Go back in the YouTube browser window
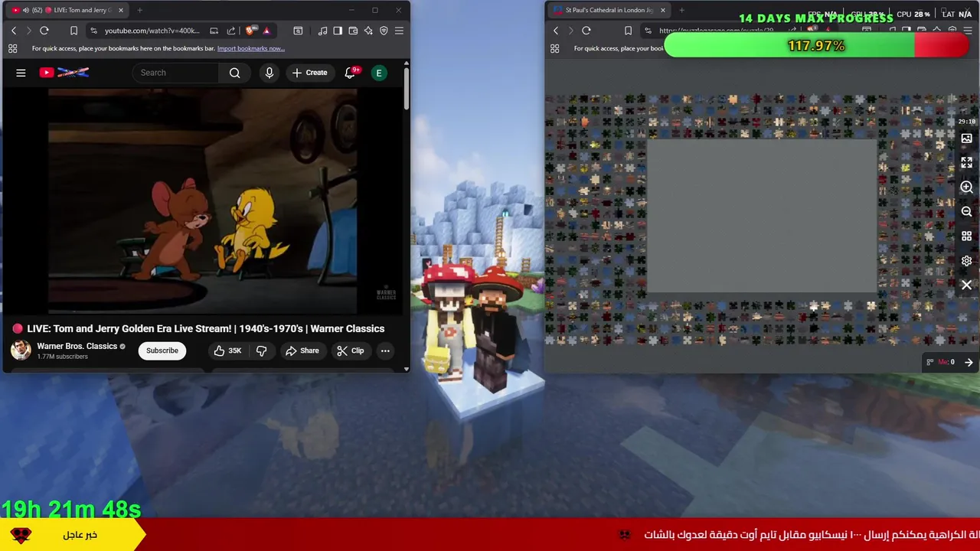Image resolution: width=980 pixels, height=551 pixels. (x=13, y=31)
